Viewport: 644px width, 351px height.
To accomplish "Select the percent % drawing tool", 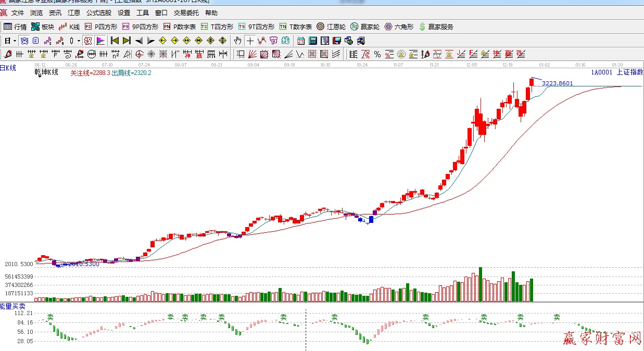I will (x=377, y=54).
